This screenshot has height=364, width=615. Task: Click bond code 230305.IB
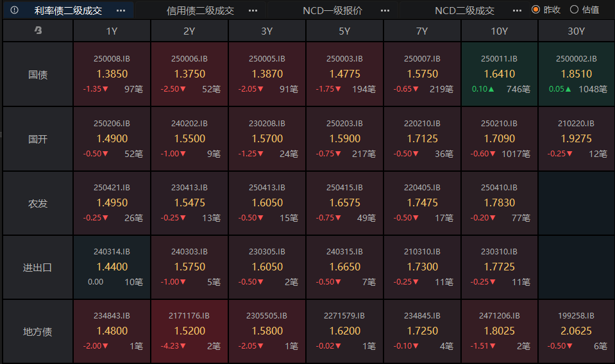pyautogui.click(x=267, y=252)
